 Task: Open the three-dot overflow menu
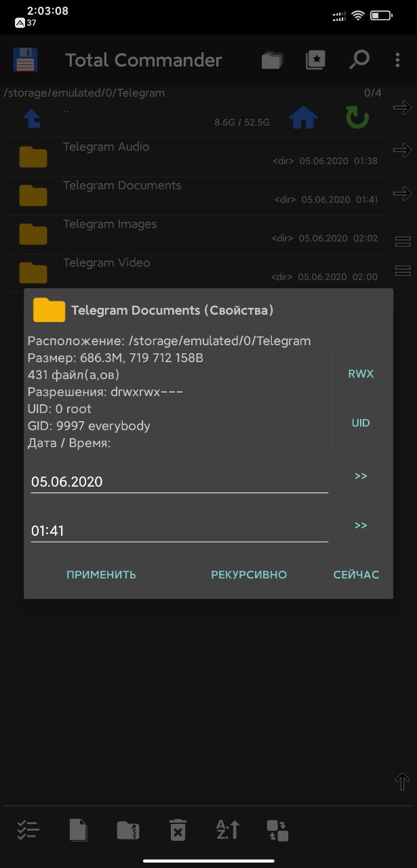(398, 60)
